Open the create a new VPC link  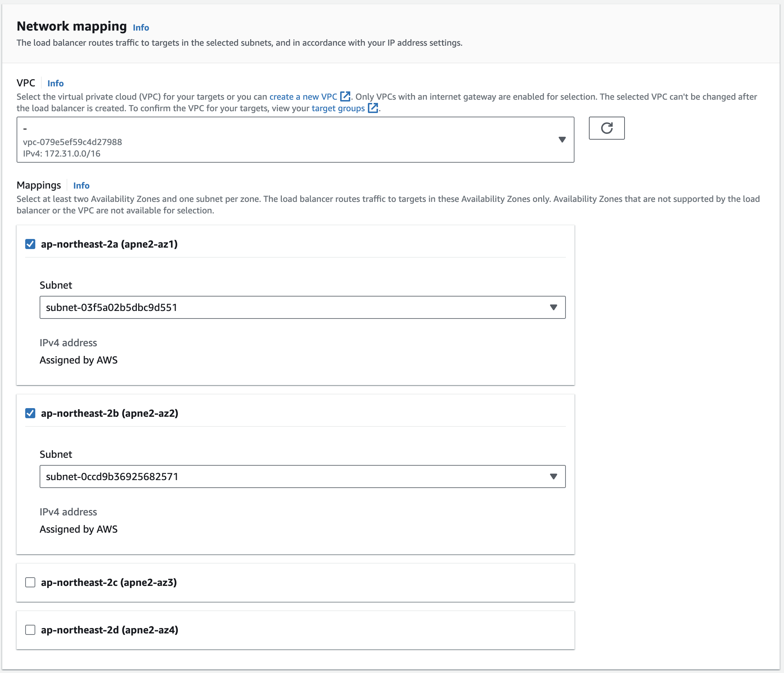click(303, 97)
